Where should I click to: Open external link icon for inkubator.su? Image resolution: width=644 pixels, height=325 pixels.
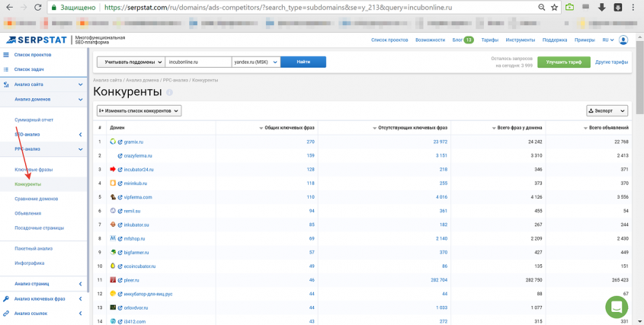coord(120,225)
